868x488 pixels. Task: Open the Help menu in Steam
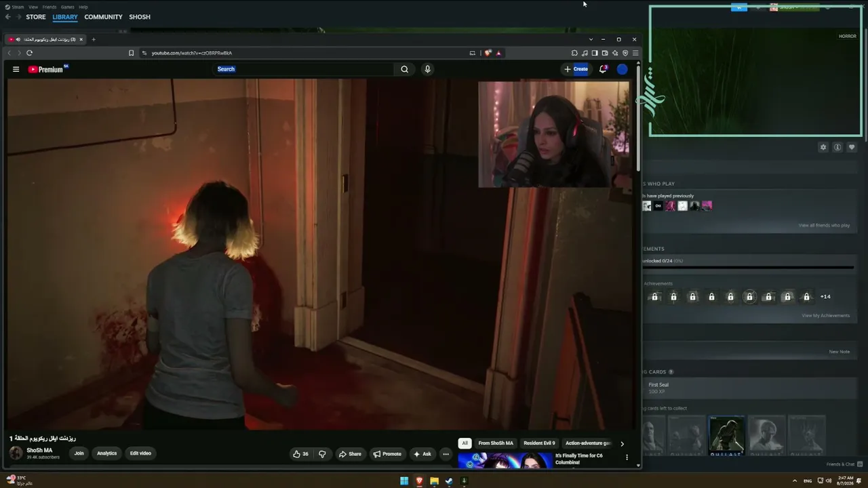click(x=83, y=7)
